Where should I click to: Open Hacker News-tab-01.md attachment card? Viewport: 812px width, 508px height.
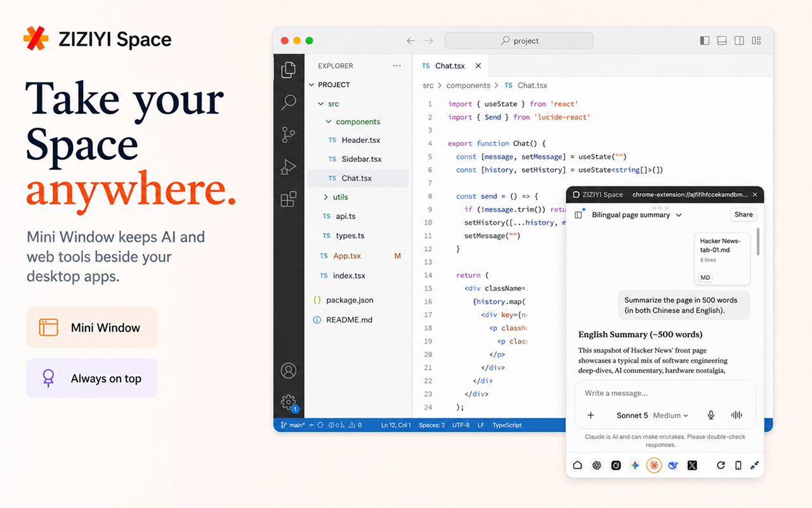point(722,258)
